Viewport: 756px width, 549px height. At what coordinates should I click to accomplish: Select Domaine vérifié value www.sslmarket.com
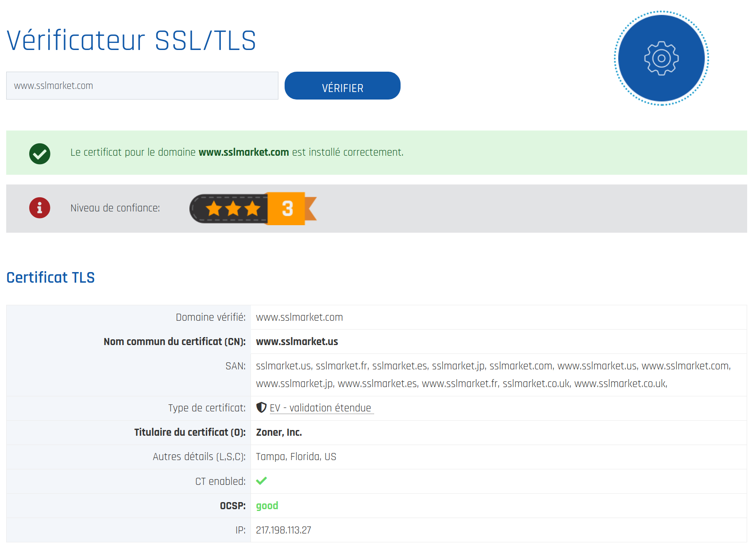pyautogui.click(x=299, y=317)
